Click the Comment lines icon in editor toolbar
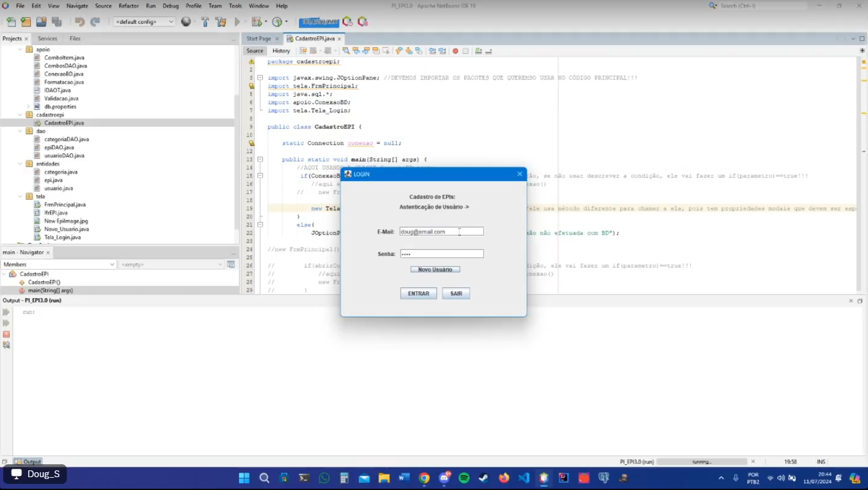 coord(479,51)
